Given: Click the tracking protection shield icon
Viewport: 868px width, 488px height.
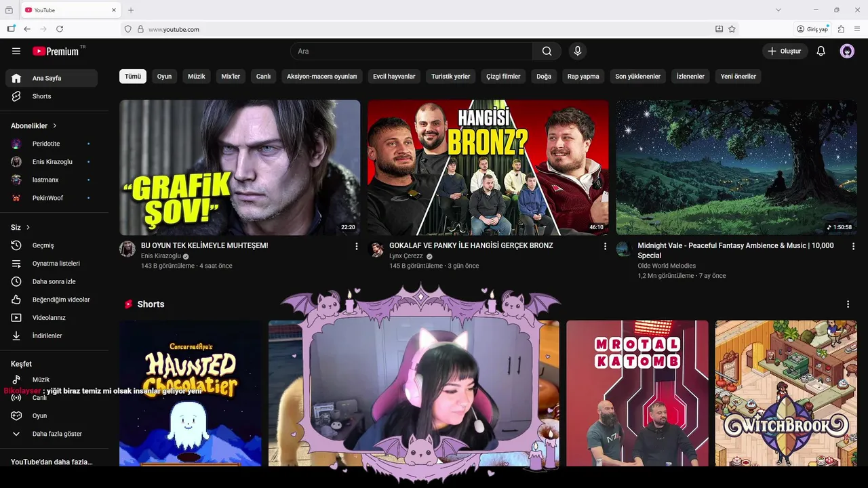Looking at the screenshot, I should (x=127, y=29).
